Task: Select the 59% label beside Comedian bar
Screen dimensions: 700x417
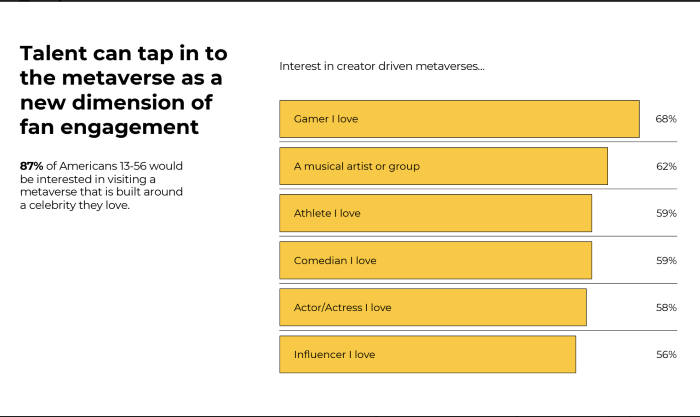Action: [x=666, y=260]
